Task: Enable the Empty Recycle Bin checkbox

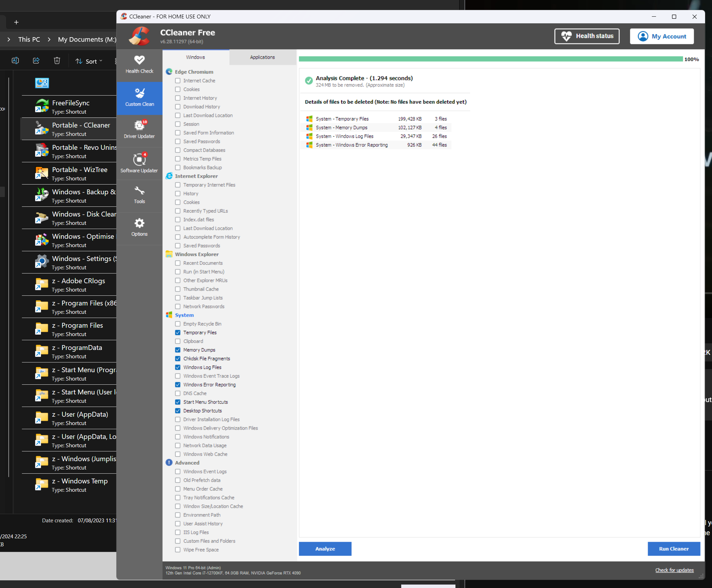Action: point(178,324)
